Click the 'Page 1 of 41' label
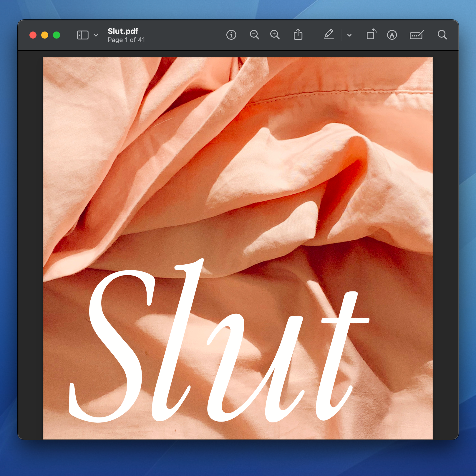Viewport: 476px width, 476px height. [126, 40]
